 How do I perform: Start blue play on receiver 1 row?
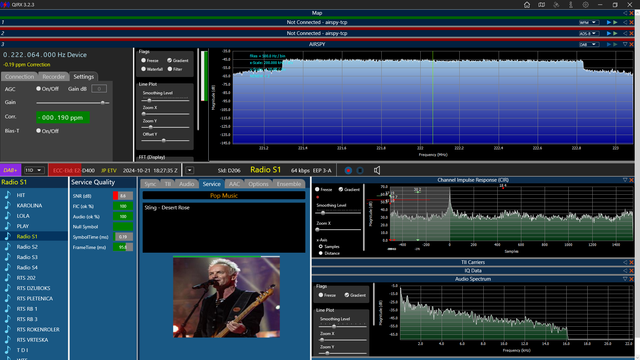tap(609, 22)
